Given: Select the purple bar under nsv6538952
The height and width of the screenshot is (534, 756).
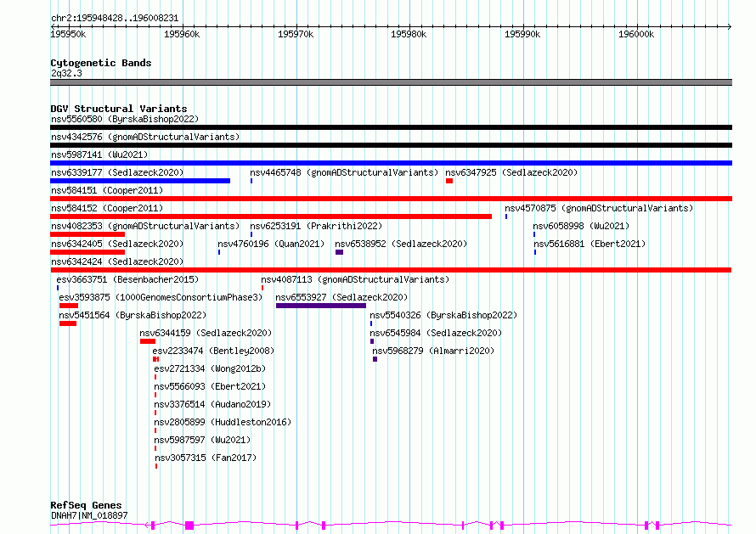Looking at the screenshot, I should pyautogui.click(x=340, y=252).
